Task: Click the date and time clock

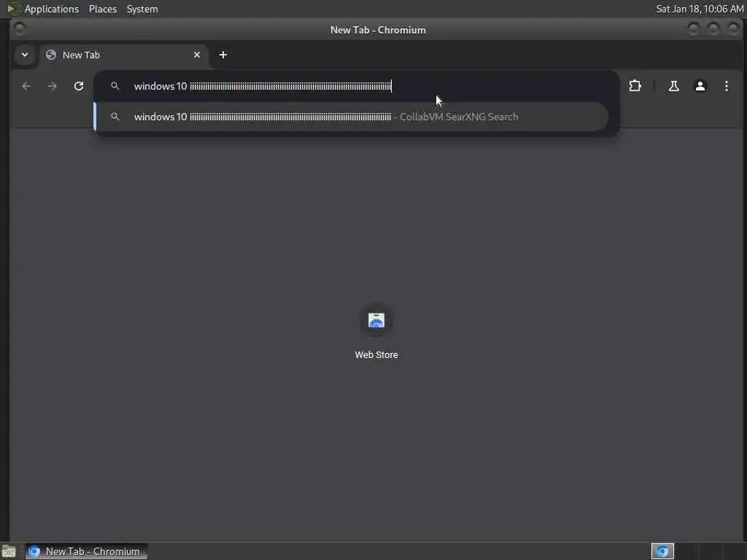Action: tap(700, 9)
